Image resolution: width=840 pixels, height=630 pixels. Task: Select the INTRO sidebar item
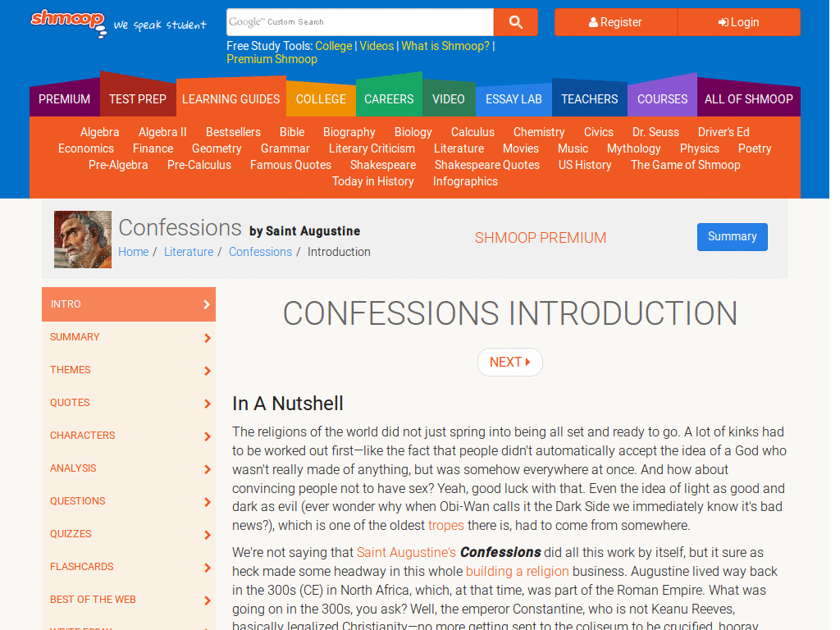point(129,304)
